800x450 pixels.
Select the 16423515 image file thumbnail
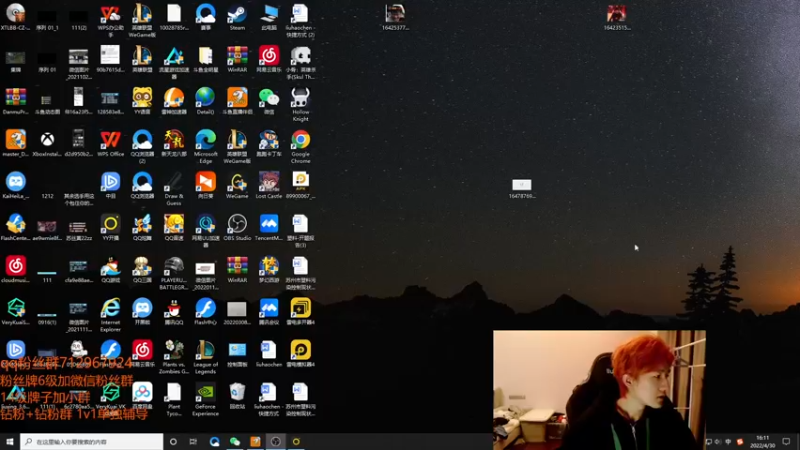click(x=616, y=14)
